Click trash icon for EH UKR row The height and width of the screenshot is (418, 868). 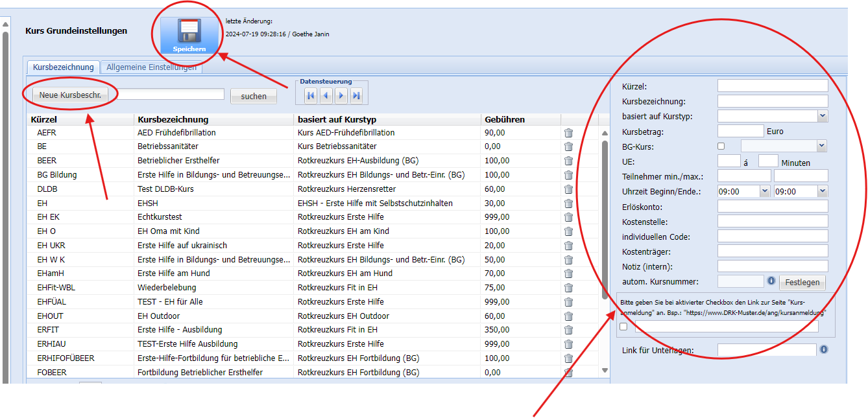[x=568, y=246]
